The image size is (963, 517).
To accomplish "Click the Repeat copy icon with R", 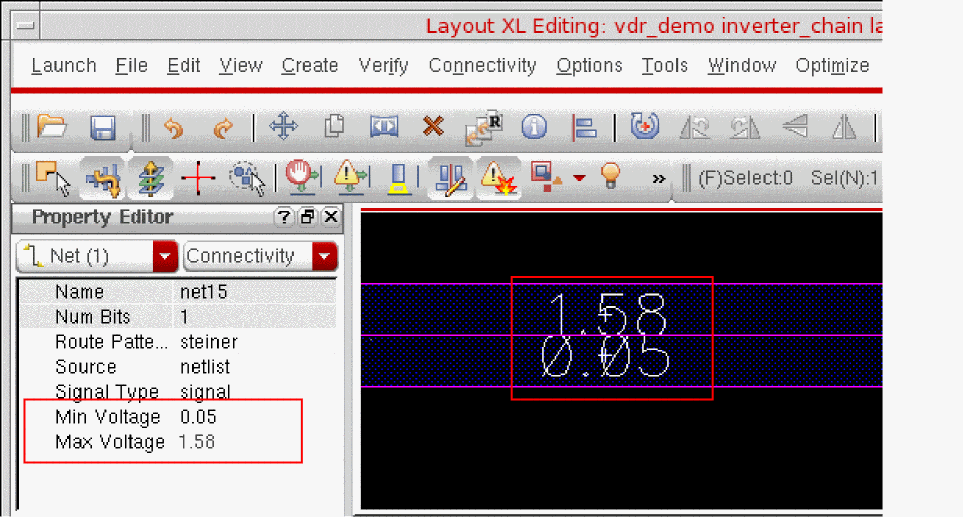I will (483, 127).
